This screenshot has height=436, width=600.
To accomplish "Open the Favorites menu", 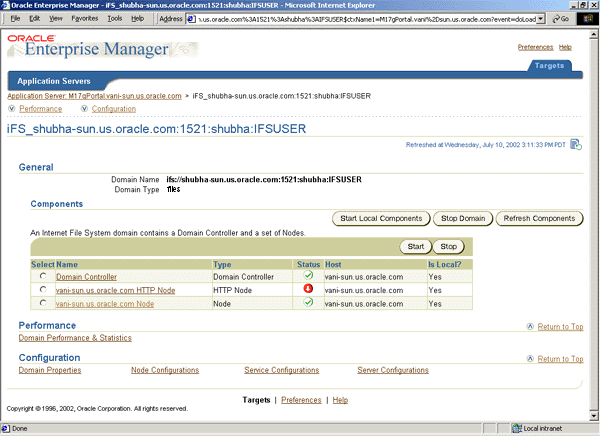I will pos(85,18).
